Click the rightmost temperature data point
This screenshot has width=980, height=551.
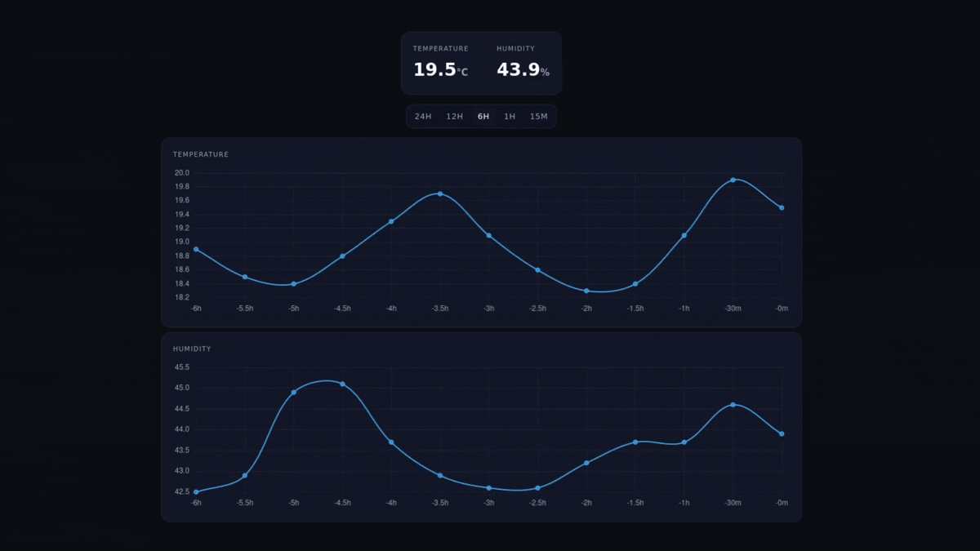(782, 207)
